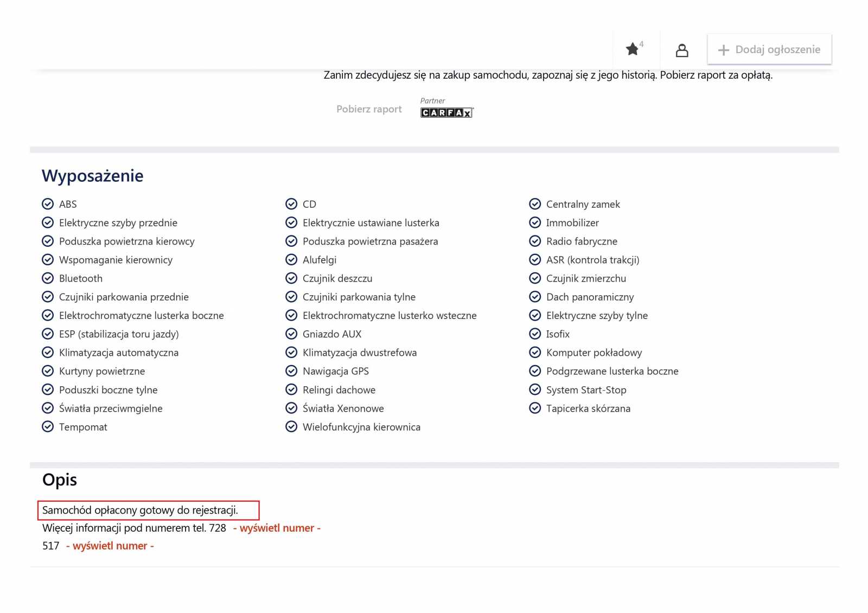Open favorites via the star icon

[x=633, y=49]
